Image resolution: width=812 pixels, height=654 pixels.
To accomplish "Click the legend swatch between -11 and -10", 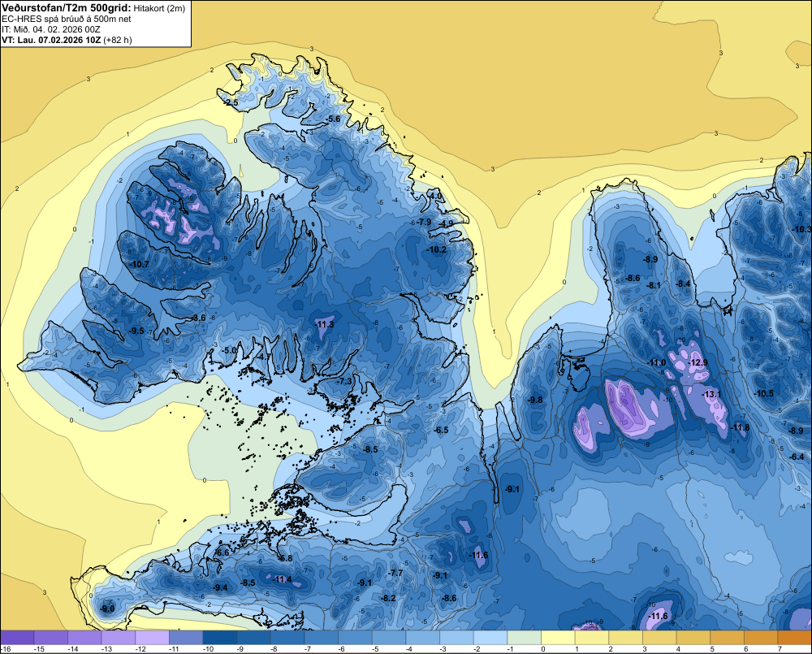I will [186, 637].
